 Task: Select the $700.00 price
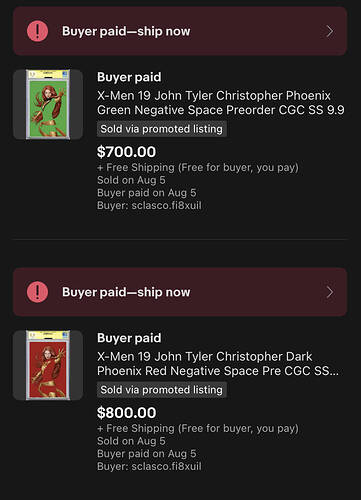click(x=126, y=152)
